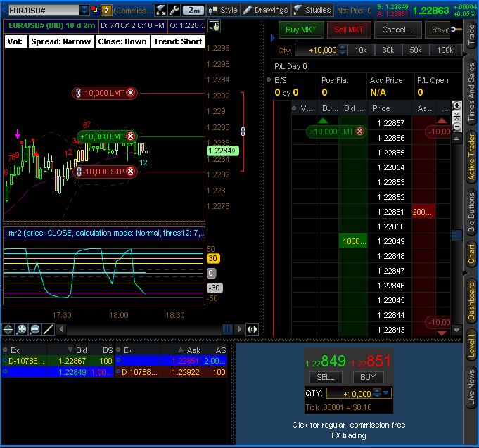The width and height of the screenshot is (479, 448).
Task: Cancel the +10,000 LMT buy order on chart
Action: pos(131,136)
